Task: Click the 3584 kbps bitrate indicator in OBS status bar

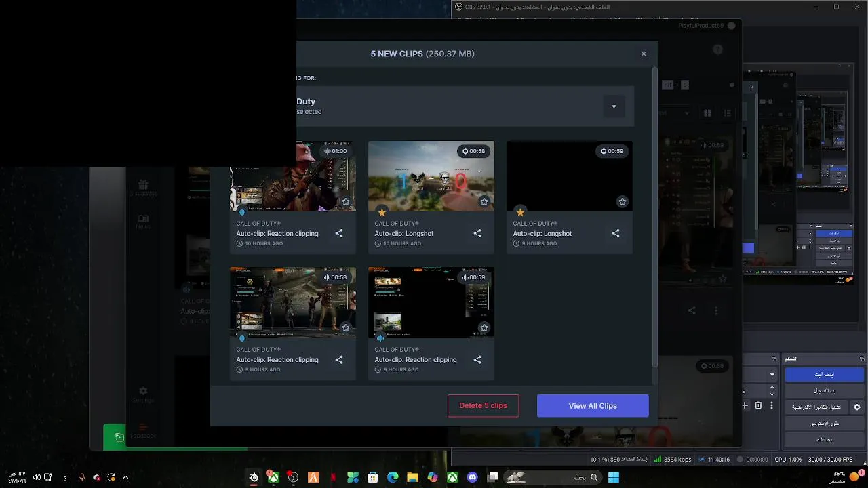Action: 672,460
